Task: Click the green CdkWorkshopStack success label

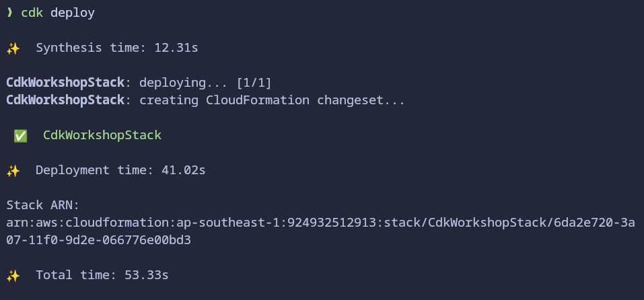Action: click(x=102, y=135)
